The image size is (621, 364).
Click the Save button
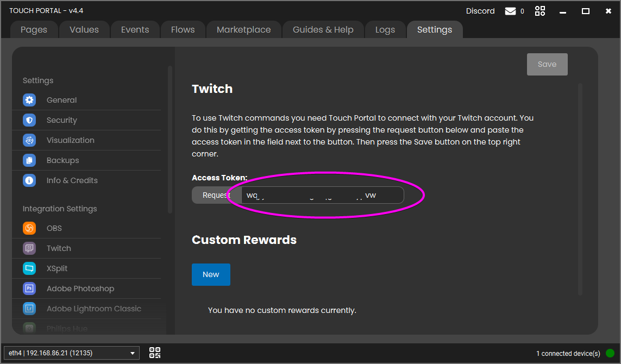547,64
